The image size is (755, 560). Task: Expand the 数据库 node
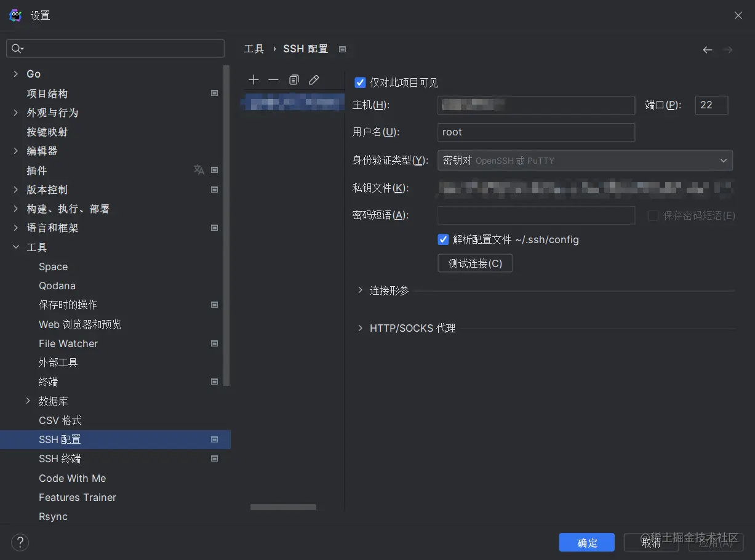28,401
